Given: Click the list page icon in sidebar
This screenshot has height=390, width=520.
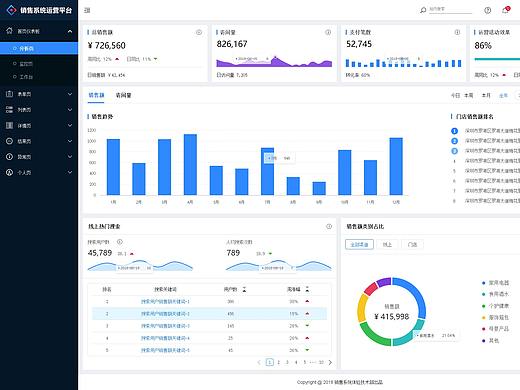Looking at the screenshot, I should click(x=9, y=110).
